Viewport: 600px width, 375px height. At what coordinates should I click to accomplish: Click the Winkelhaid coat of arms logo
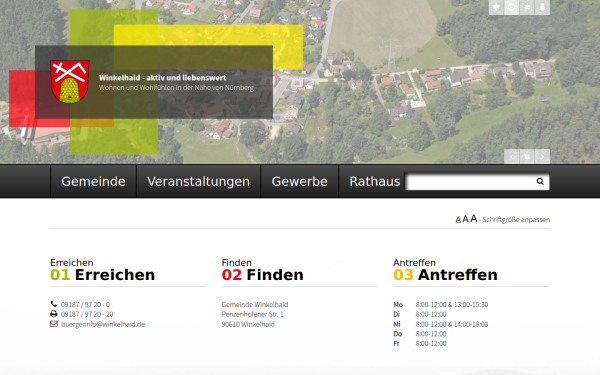pos(70,82)
